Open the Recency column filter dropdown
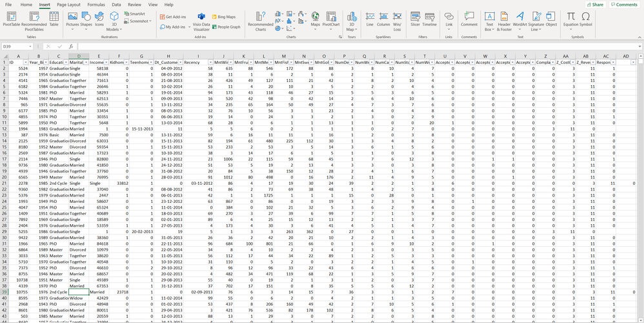This screenshot has width=644, height=323. tap(210, 62)
